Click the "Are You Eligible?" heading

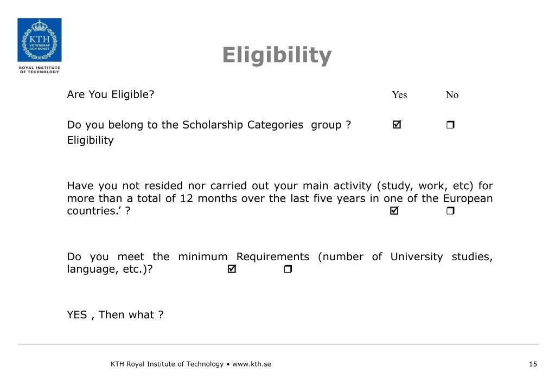coord(111,95)
